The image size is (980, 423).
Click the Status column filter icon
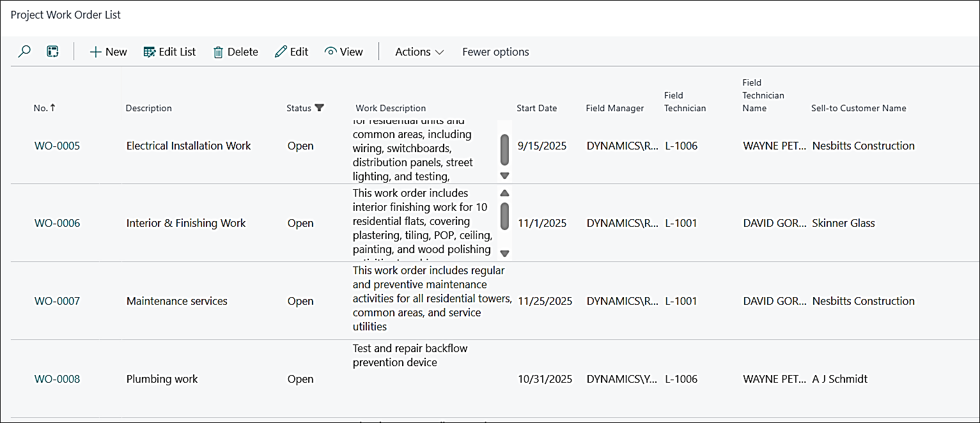[320, 108]
